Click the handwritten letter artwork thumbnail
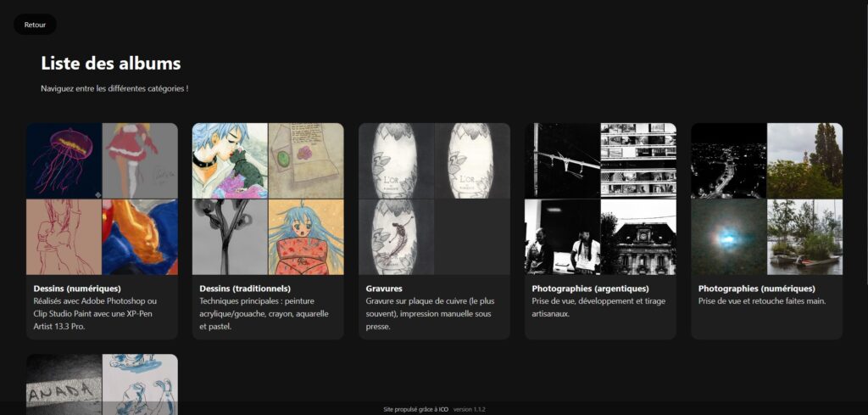 point(306,160)
